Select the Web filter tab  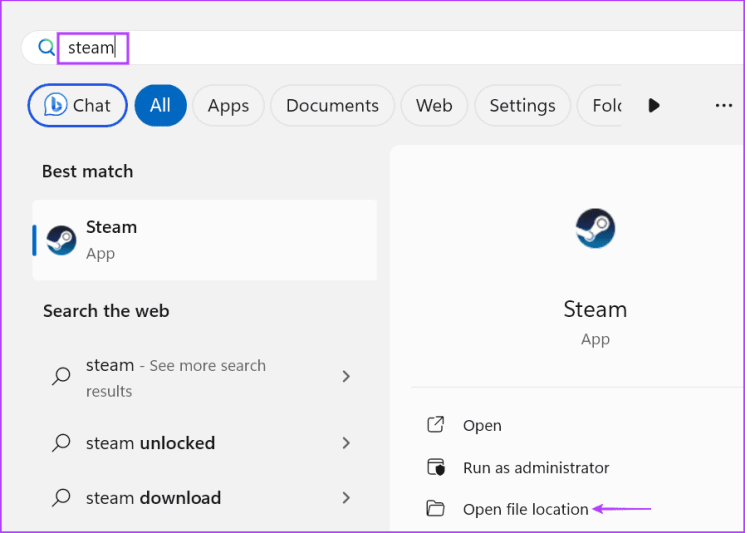pos(434,105)
